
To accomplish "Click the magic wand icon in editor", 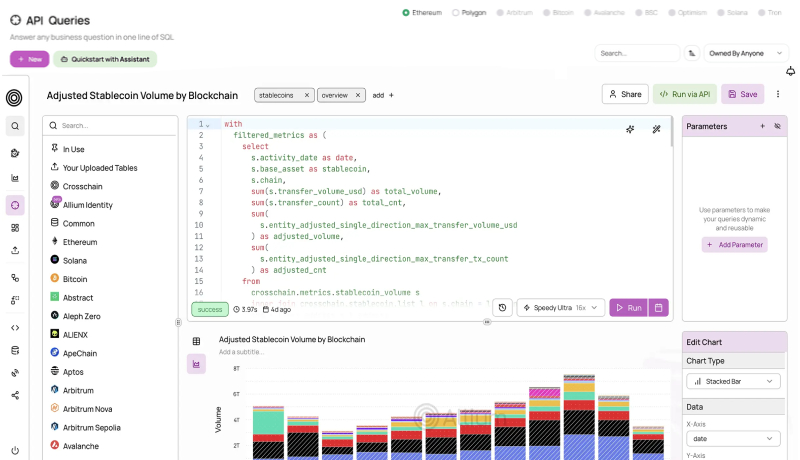I will tap(657, 129).
